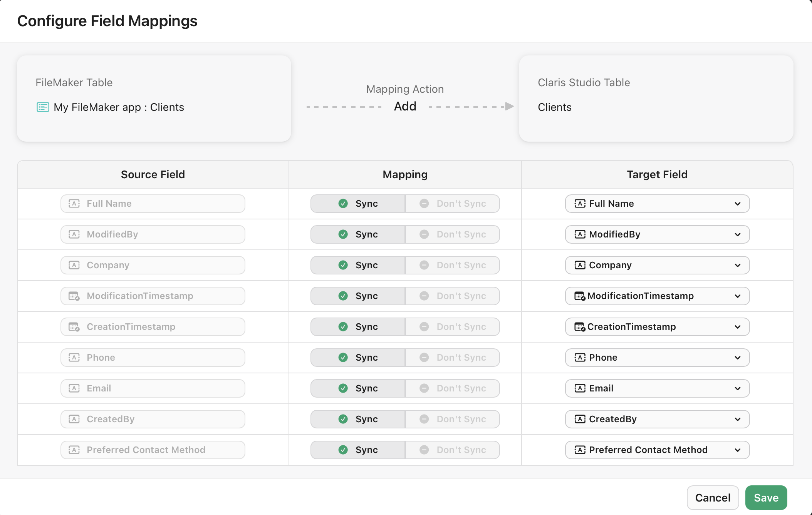Click the gray circle icon on Company's Don't Sync option
This screenshot has height=515, width=812.
(424, 265)
